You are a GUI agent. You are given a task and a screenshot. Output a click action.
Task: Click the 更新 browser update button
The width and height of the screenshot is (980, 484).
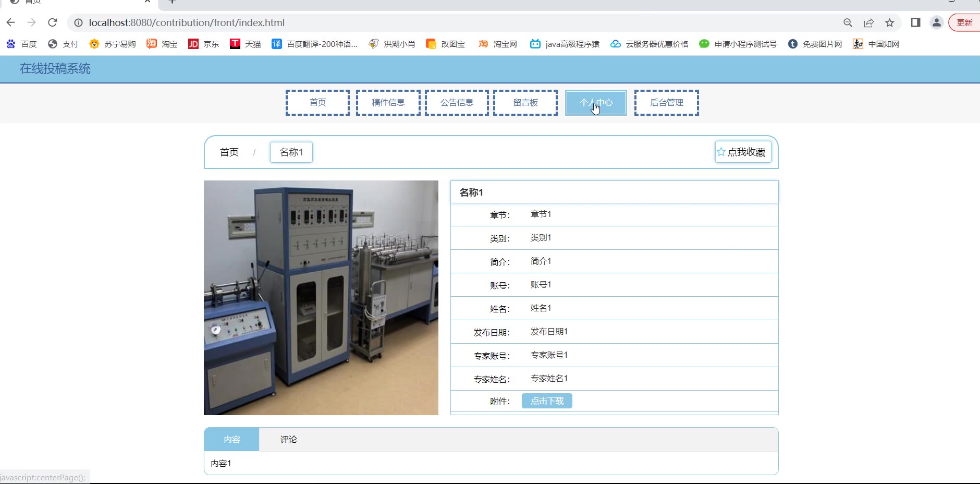point(964,22)
